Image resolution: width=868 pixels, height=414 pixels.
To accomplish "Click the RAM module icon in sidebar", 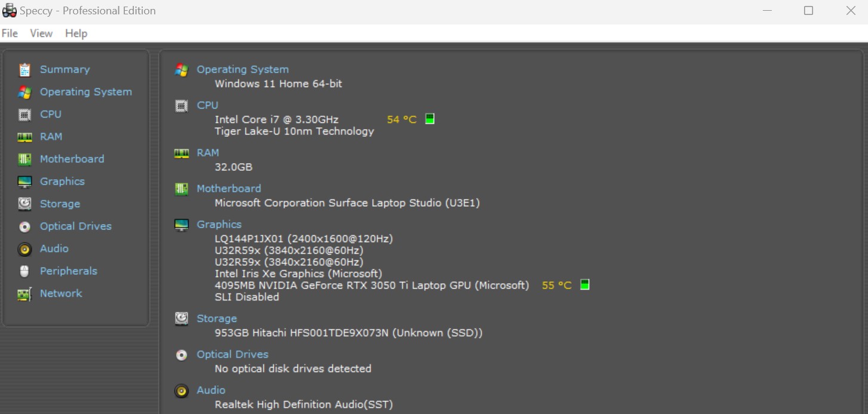I will tap(24, 137).
